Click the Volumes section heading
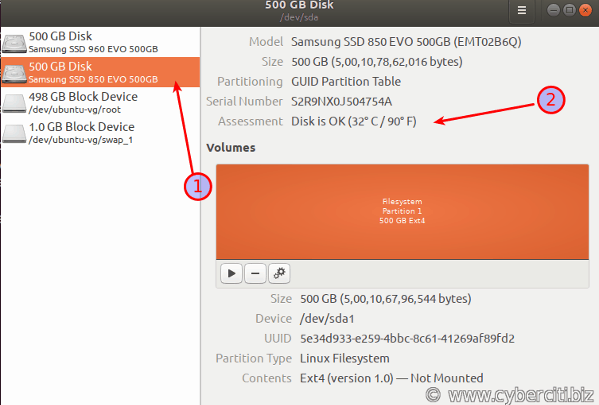The height and width of the screenshot is (405, 599). point(231,148)
